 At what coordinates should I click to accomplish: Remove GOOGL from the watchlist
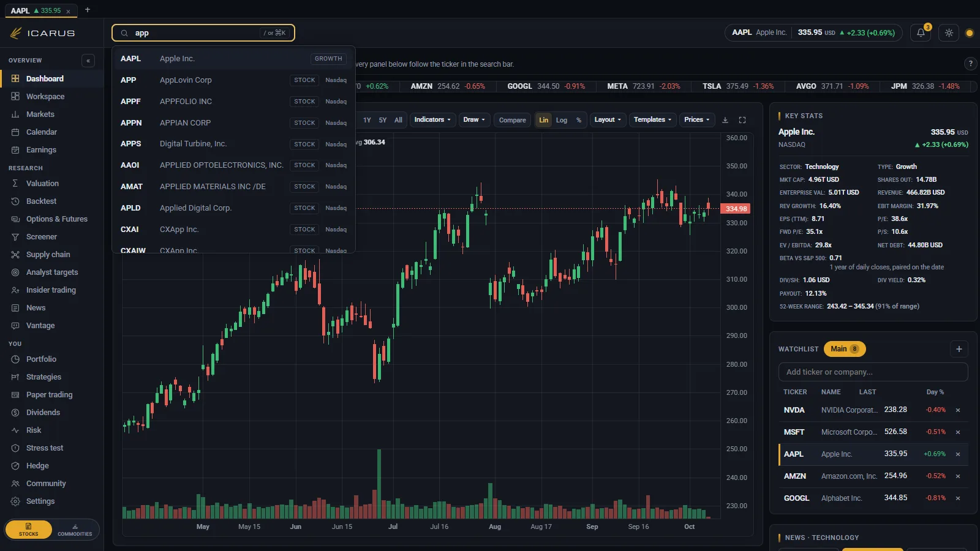[x=958, y=498]
